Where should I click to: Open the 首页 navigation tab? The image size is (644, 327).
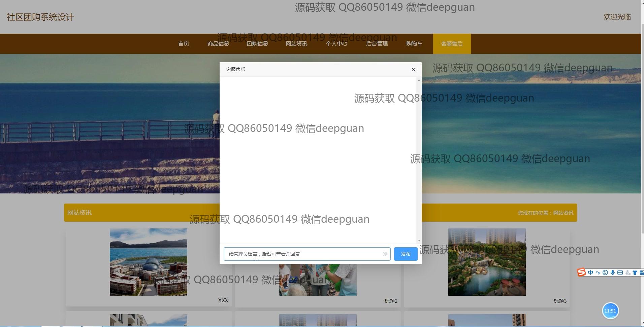tap(184, 44)
